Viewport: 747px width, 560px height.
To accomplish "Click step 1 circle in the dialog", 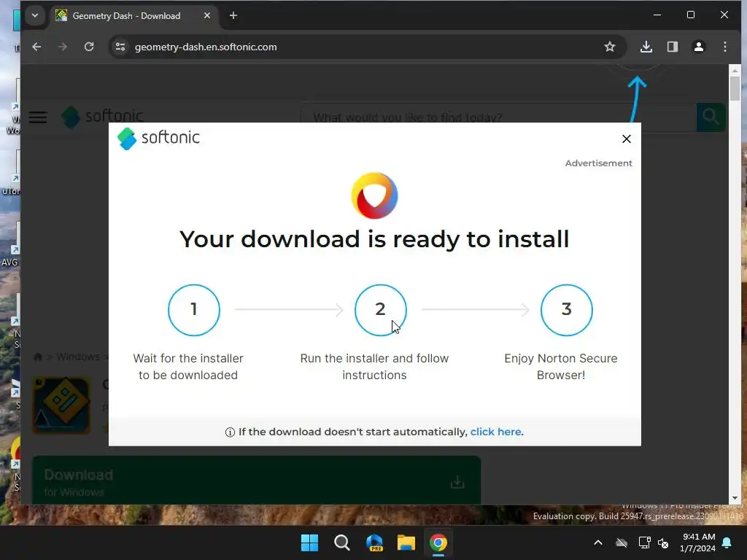I will (x=194, y=310).
